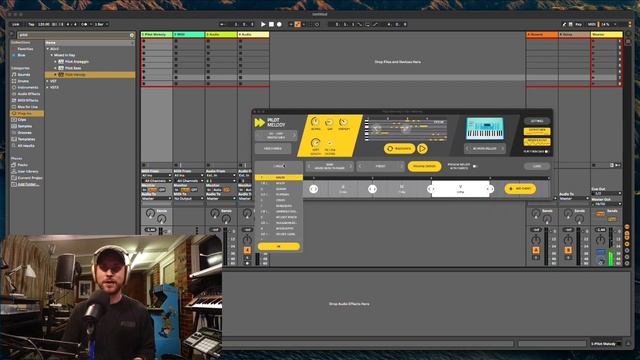The image size is (640, 360).
Task: Go to previous sound with preset left arrow
Action: pos(468,149)
